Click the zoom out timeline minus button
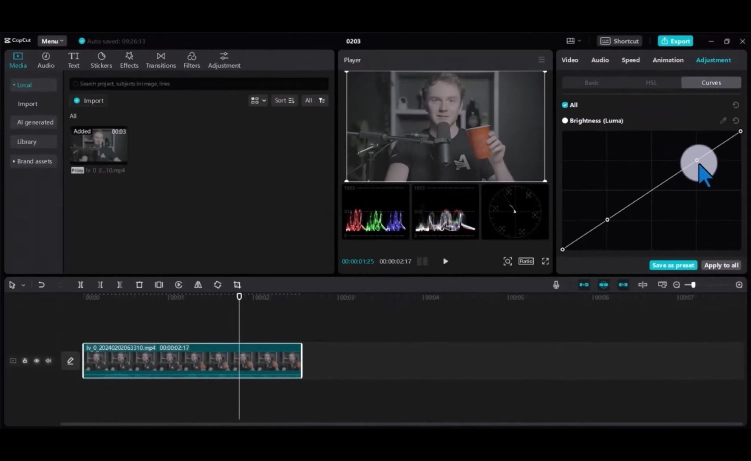This screenshot has width=751, height=461. click(x=676, y=285)
